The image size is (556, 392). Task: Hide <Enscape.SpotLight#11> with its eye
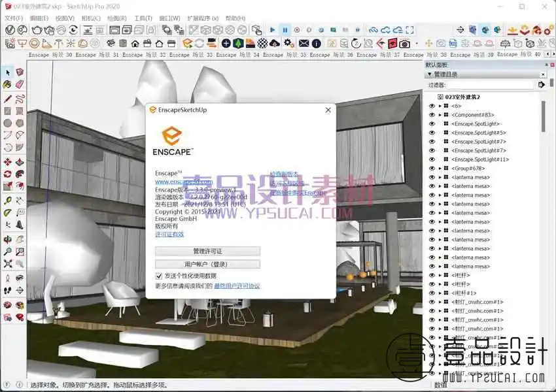tap(432, 159)
